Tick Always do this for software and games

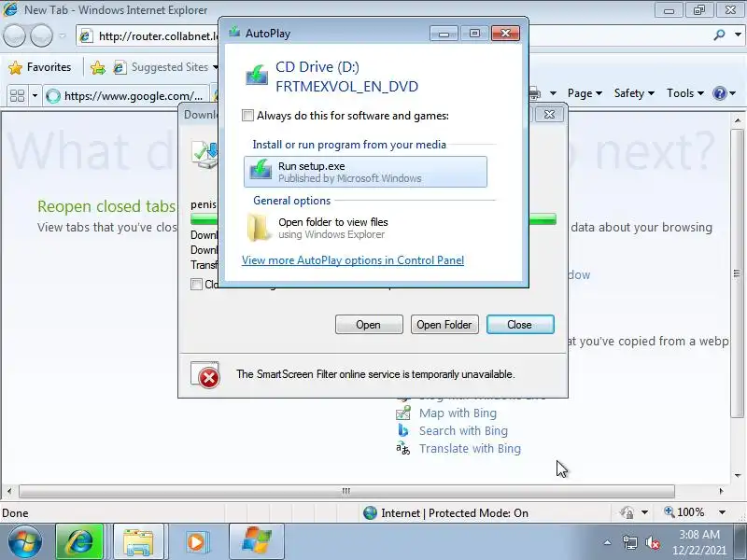tap(247, 116)
